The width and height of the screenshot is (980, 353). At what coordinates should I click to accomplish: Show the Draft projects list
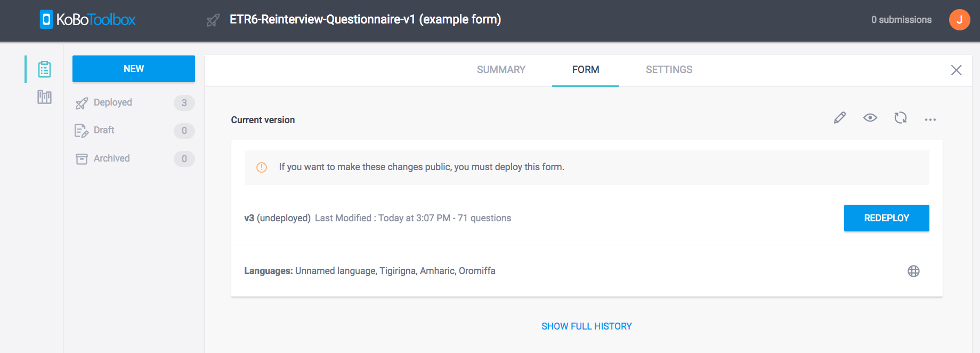click(x=104, y=130)
